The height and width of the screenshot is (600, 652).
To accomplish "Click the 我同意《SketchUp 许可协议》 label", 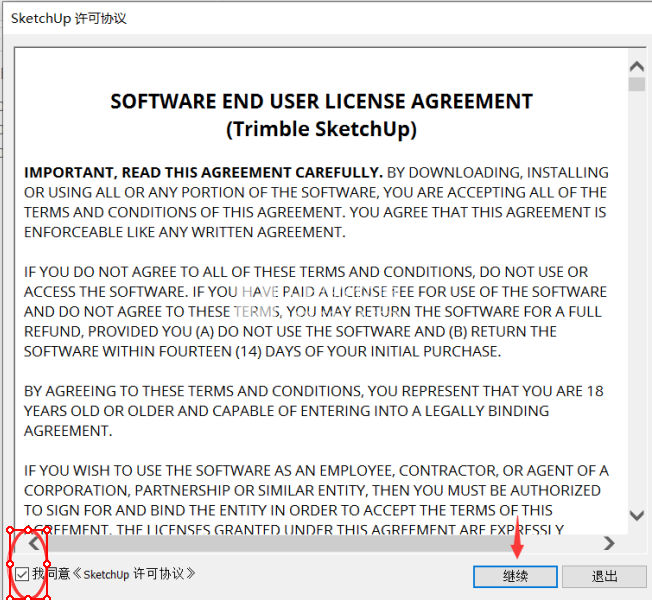I will [114, 574].
